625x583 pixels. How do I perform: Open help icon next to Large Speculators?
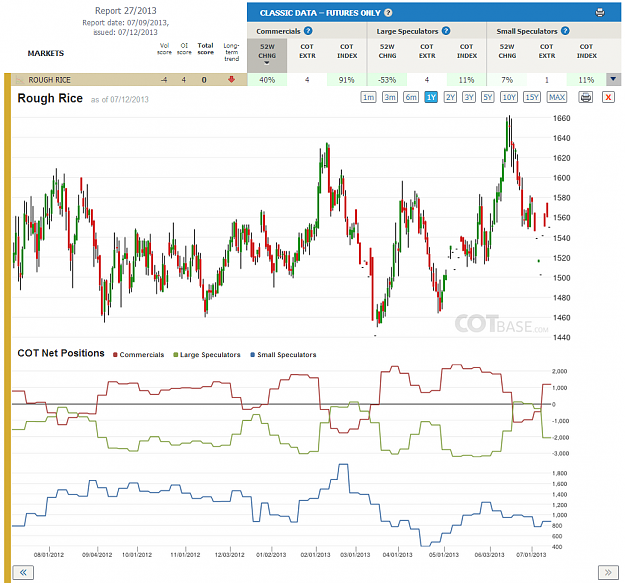446,31
